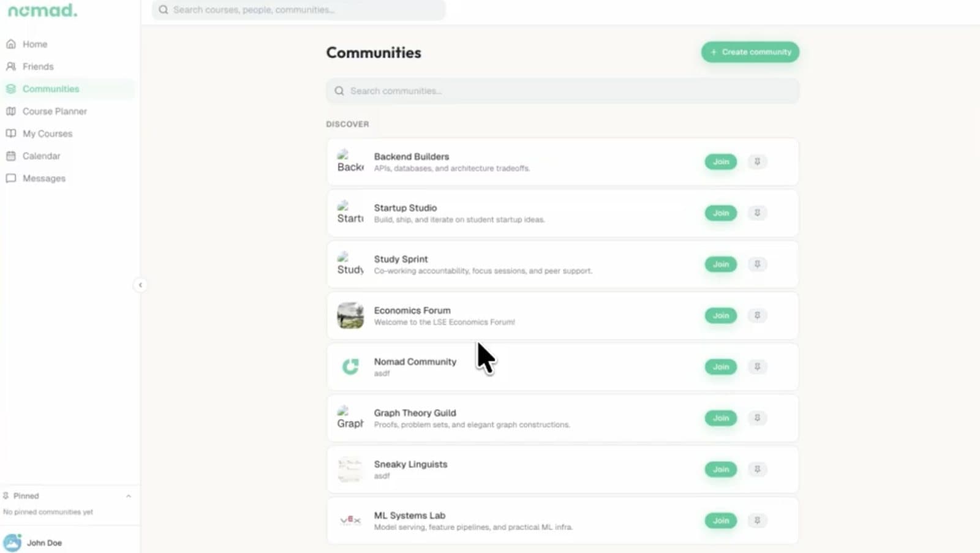Join the Backend Builders community
The width and height of the screenshot is (980, 553).
(721, 162)
